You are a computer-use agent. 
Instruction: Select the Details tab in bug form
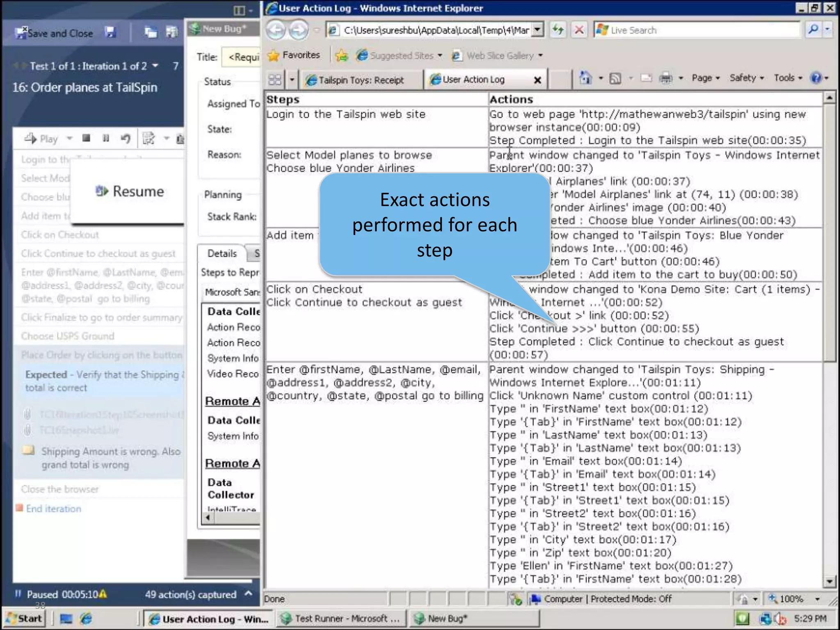pos(222,253)
